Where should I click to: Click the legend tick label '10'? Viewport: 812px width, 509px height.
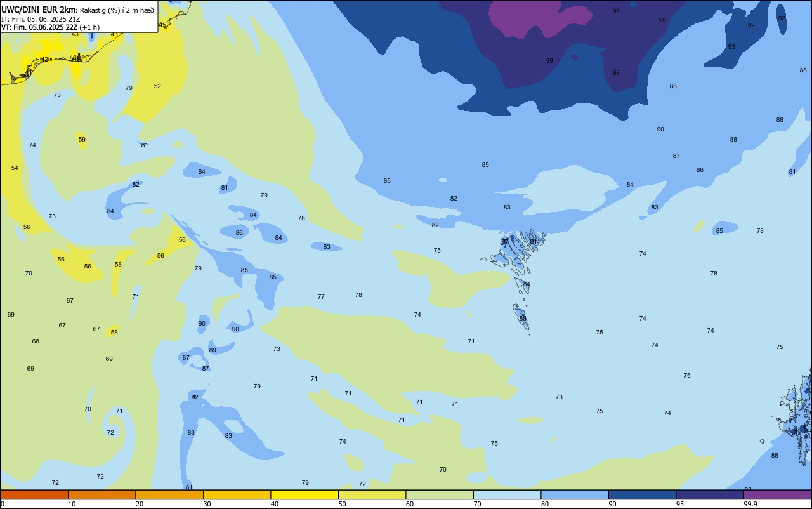point(72,504)
